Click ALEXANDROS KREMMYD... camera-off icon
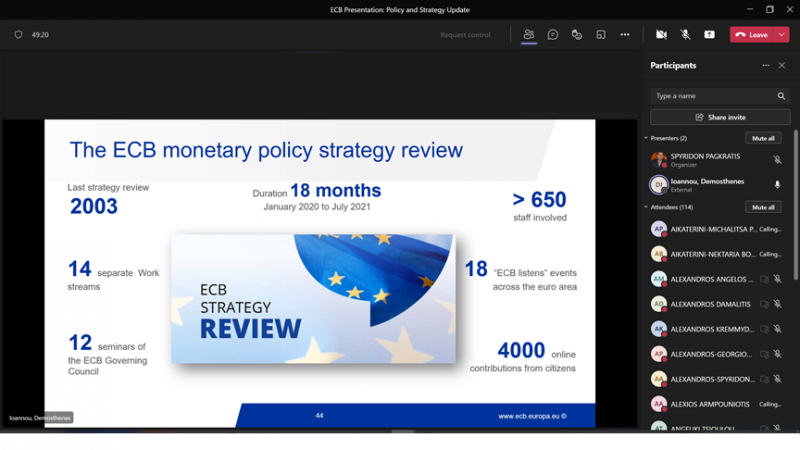Screen dimensions: 800x450 tap(764, 329)
